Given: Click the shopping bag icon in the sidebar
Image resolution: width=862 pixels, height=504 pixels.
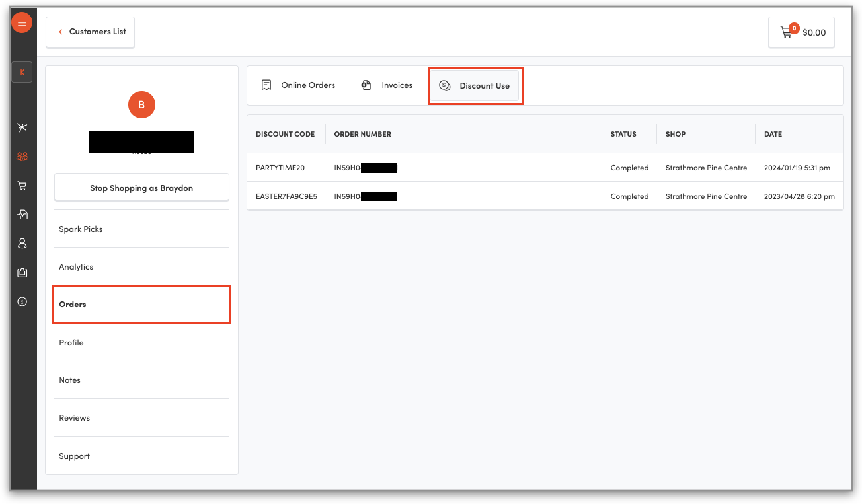Looking at the screenshot, I should [22, 272].
